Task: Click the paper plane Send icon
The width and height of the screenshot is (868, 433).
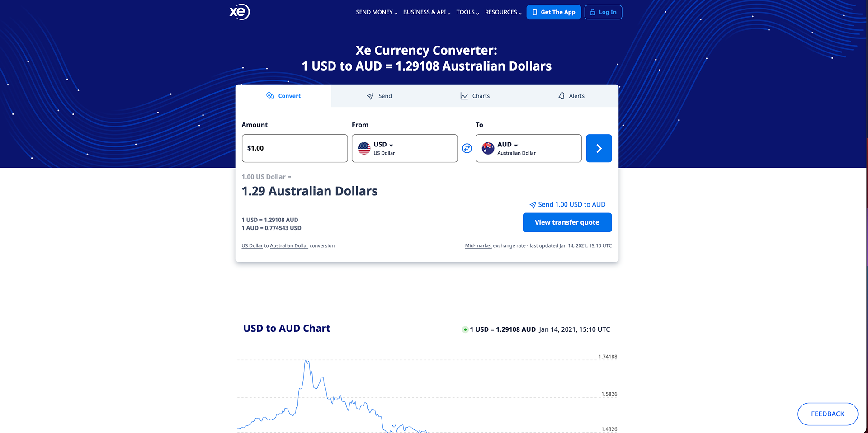Action: click(x=370, y=96)
